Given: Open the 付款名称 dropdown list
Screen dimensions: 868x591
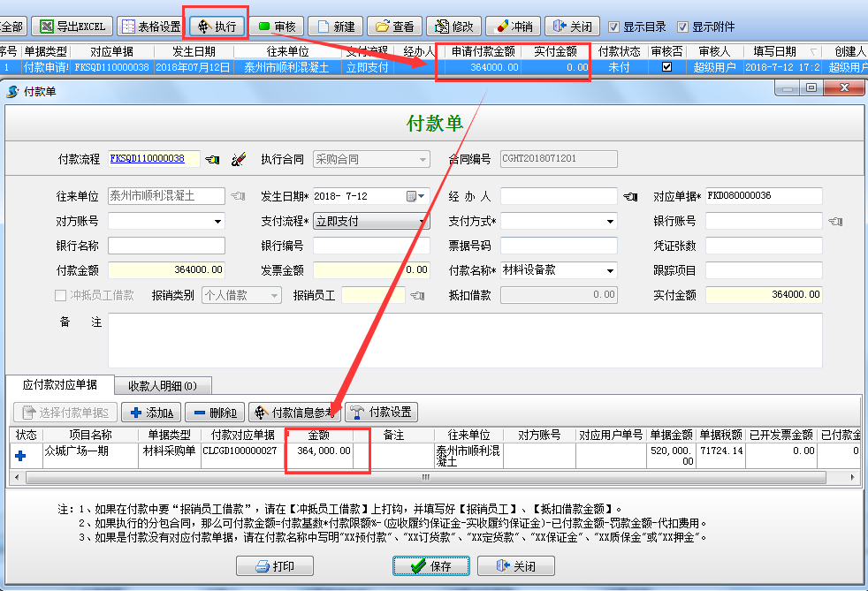Looking at the screenshot, I should coord(610,271).
